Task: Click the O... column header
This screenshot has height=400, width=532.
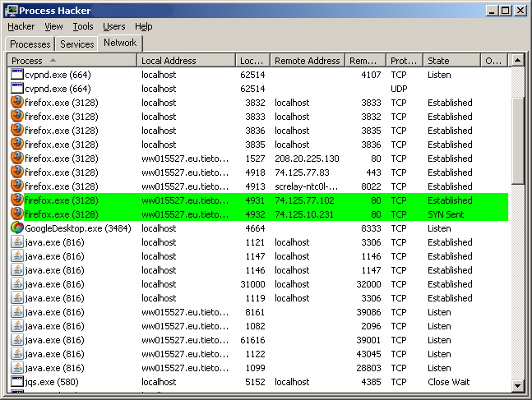Action: point(494,61)
